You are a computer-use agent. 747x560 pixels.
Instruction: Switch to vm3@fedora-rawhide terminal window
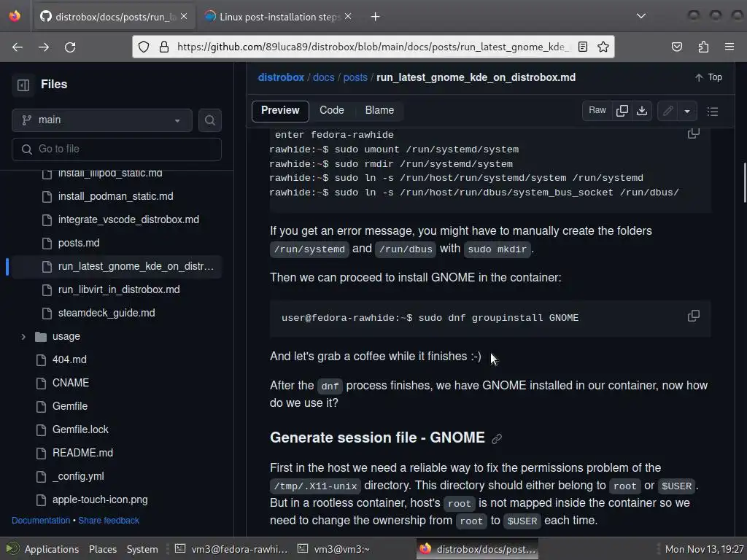[231, 549]
